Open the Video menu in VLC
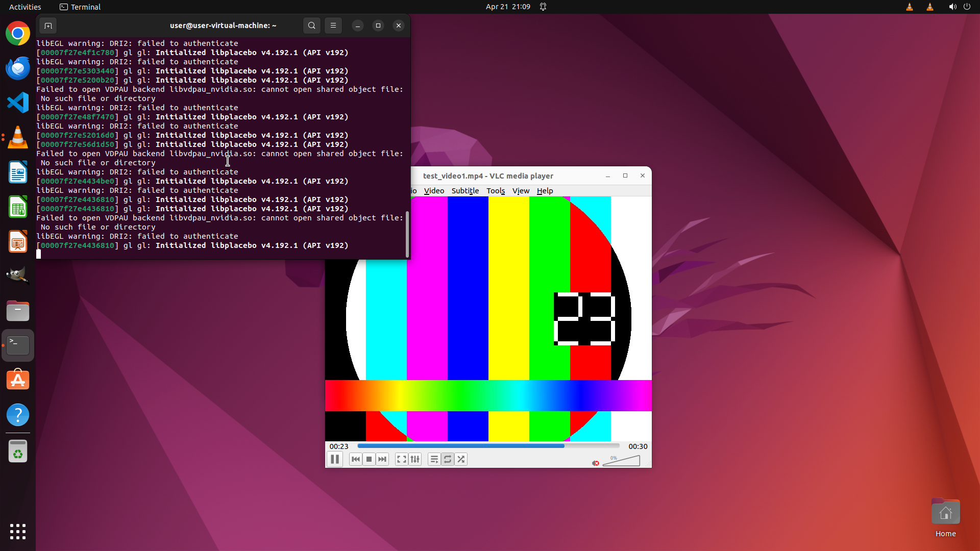This screenshot has width=980, height=551. click(434, 191)
